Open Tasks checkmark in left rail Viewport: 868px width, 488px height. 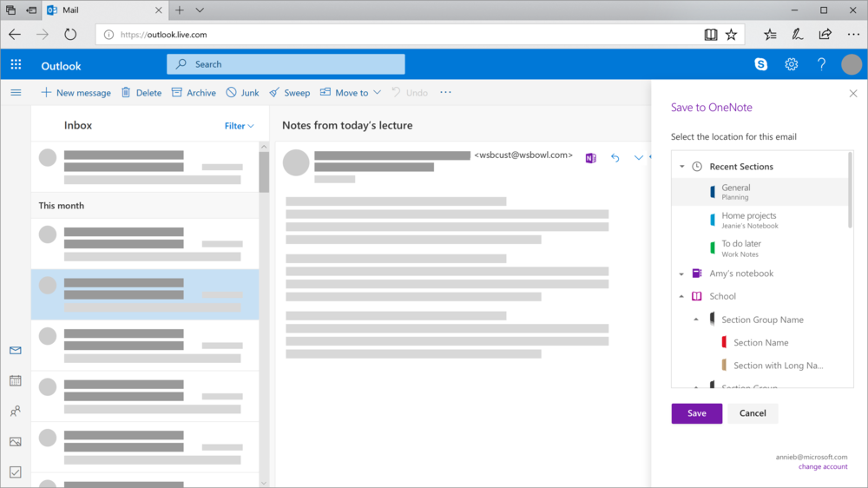coord(16,472)
